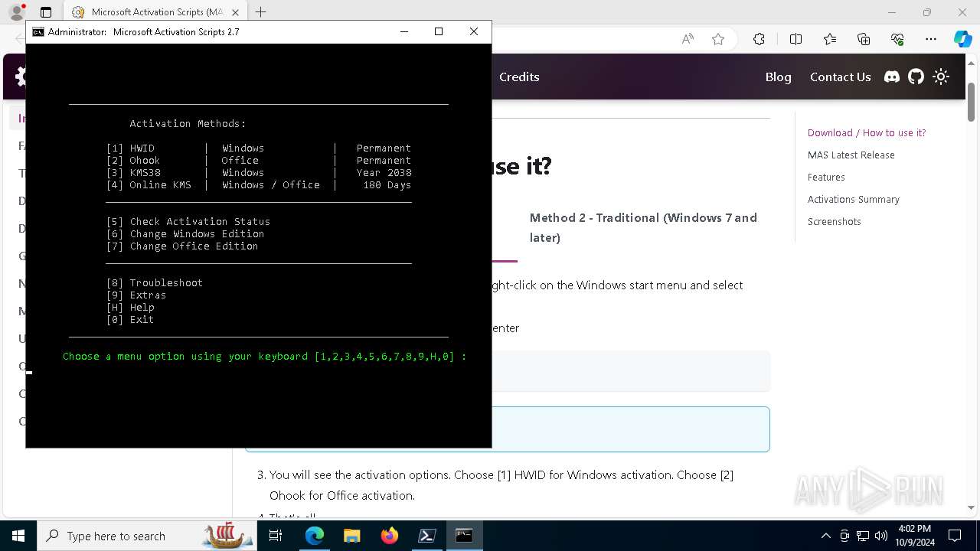980x551 pixels.
Task: Click [5] Check Activation Status text
Action: pos(188,221)
